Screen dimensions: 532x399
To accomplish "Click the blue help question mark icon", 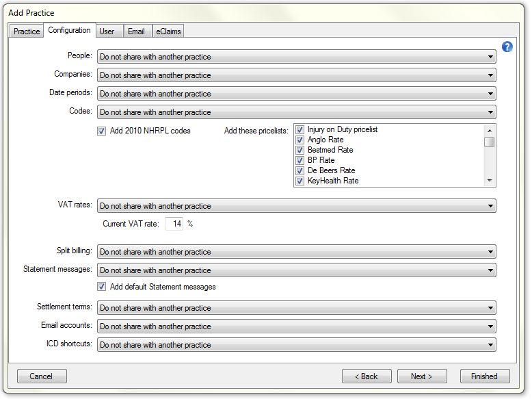I will coord(507,47).
